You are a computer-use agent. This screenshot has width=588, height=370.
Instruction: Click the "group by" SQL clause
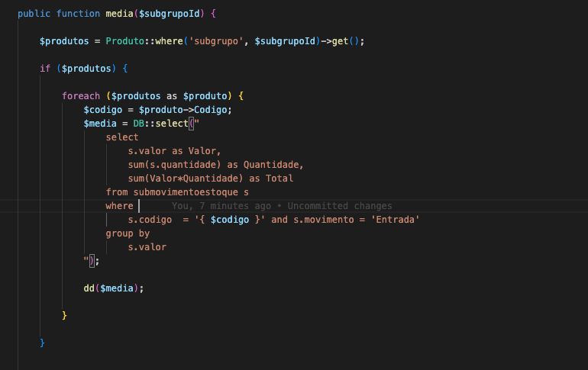click(x=128, y=233)
